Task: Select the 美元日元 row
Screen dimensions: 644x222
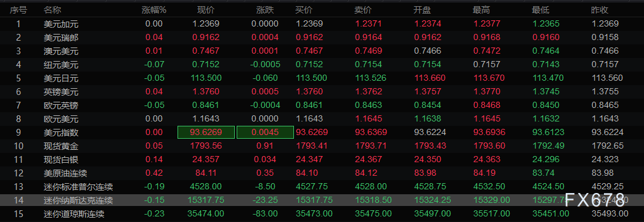Action: [x=322, y=78]
